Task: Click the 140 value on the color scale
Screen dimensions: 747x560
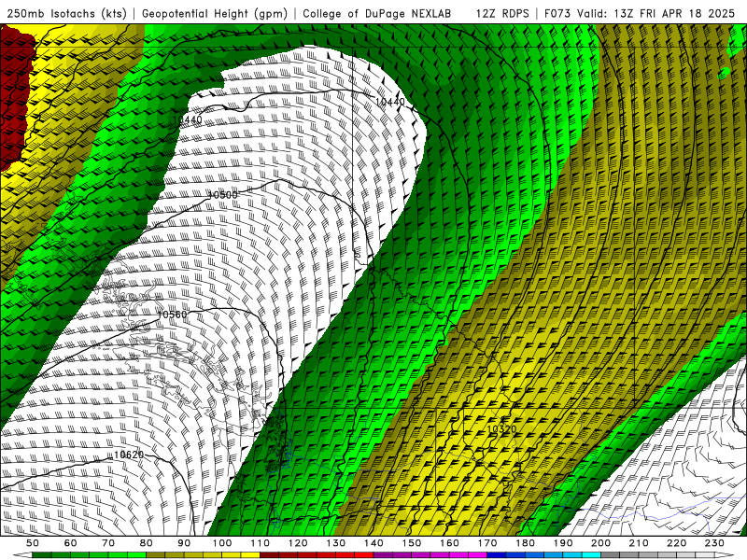Action: point(373,543)
